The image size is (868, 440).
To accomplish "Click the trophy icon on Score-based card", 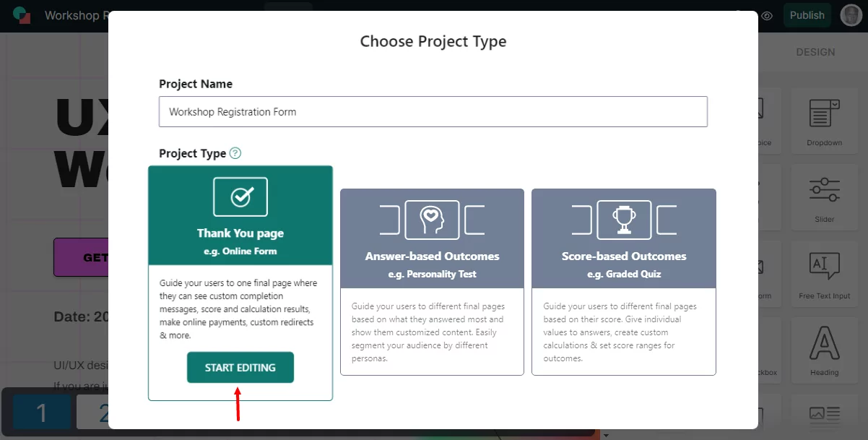I will (x=624, y=220).
